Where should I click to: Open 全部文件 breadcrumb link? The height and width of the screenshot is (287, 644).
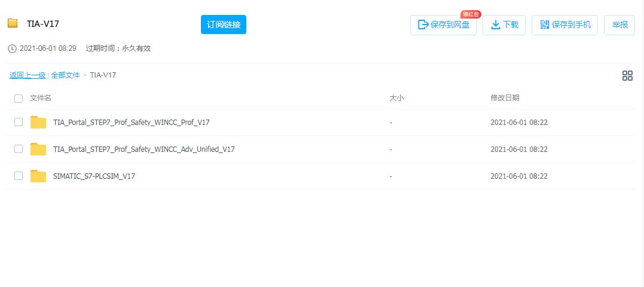(x=65, y=75)
